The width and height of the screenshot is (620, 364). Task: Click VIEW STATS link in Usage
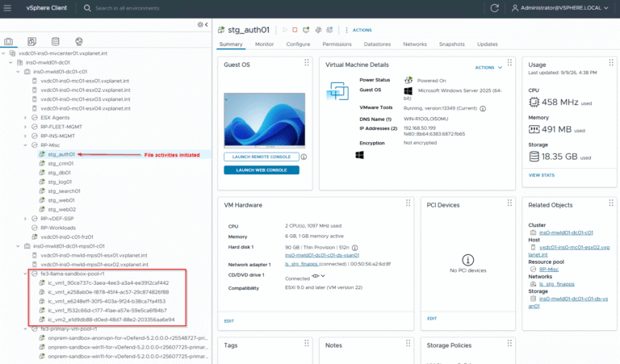pyautogui.click(x=542, y=175)
